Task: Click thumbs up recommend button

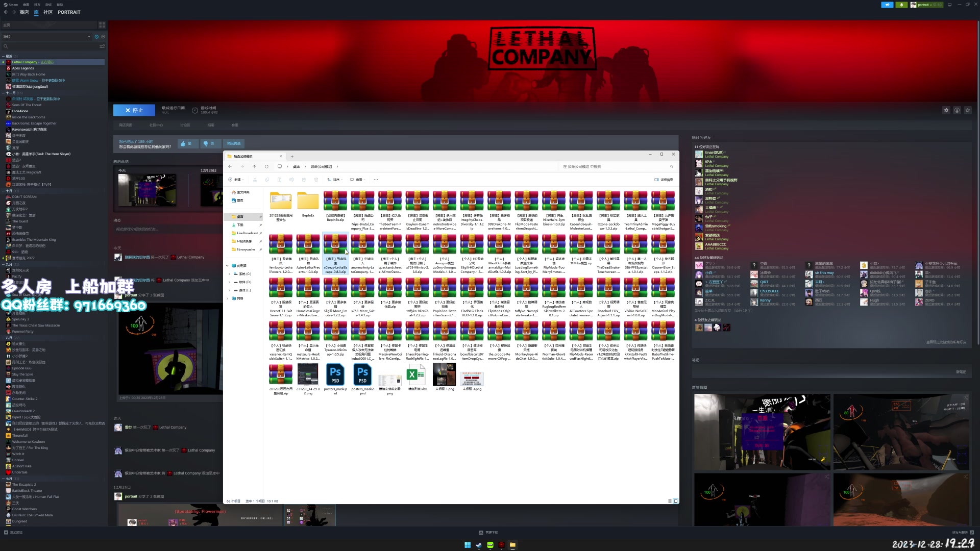Action: click(x=188, y=144)
